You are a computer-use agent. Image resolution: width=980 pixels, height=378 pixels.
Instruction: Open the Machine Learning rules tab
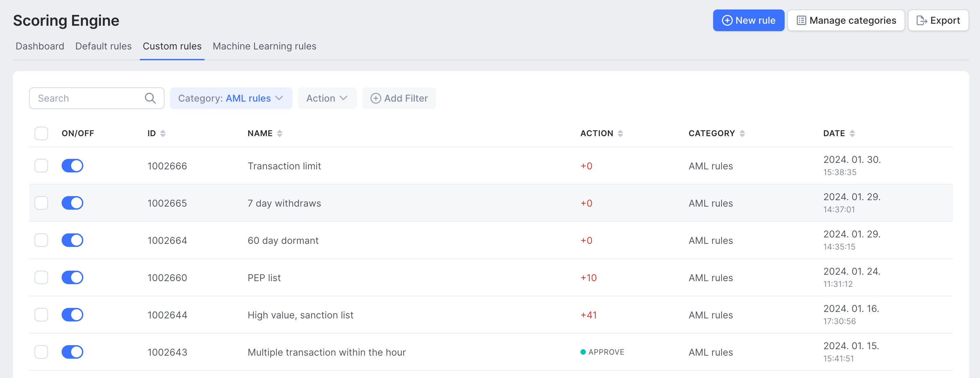[264, 46]
